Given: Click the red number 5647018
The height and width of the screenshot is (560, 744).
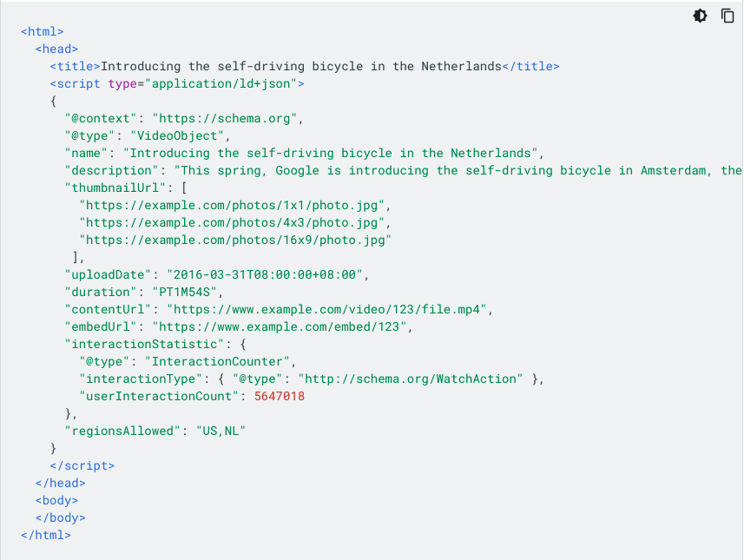Looking at the screenshot, I should point(280,396).
